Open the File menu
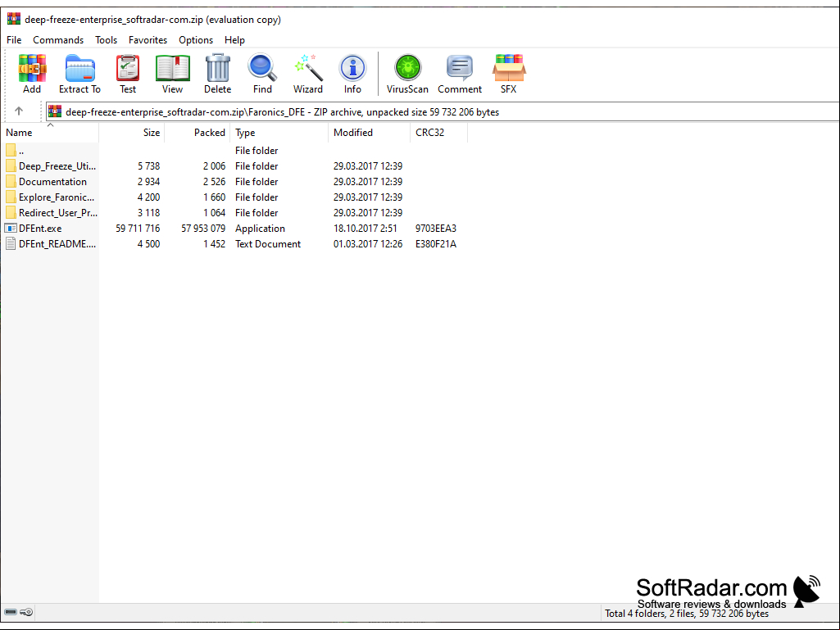The image size is (840, 630). [x=14, y=40]
